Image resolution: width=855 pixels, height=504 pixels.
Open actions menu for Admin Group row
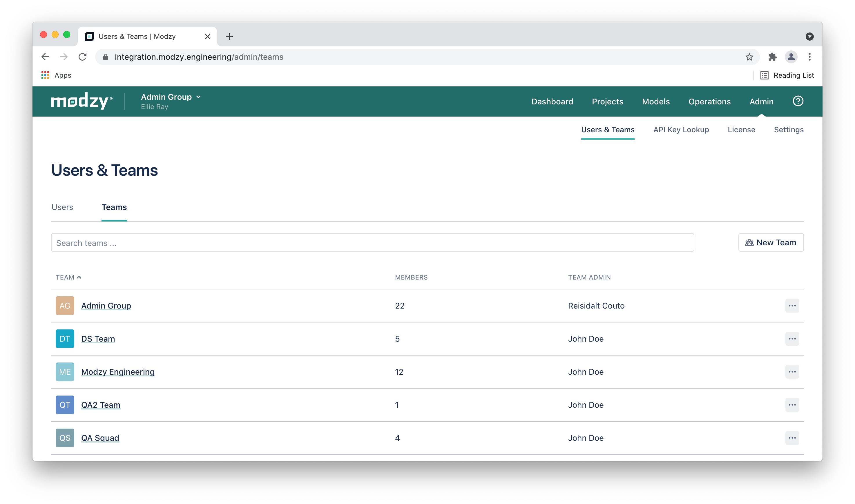tap(792, 306)
